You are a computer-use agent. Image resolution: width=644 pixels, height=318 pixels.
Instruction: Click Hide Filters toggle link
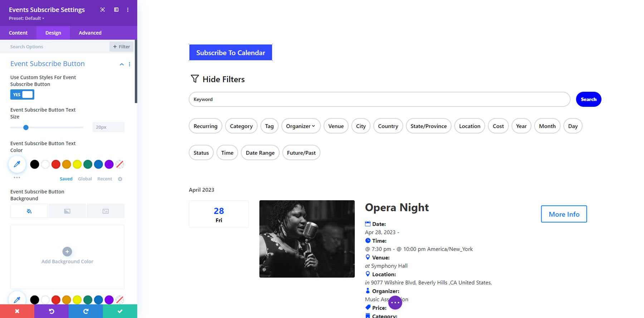218,79
